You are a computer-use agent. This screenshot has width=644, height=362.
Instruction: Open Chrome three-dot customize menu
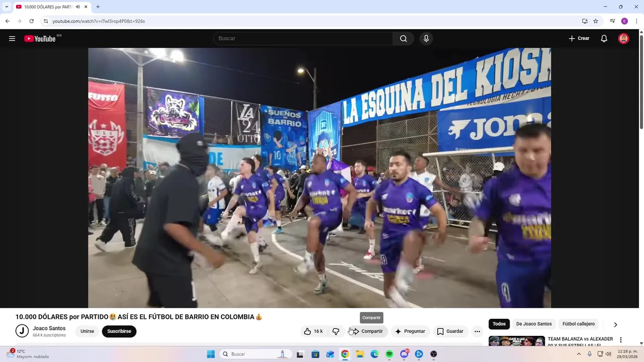[x=636, y=21]
